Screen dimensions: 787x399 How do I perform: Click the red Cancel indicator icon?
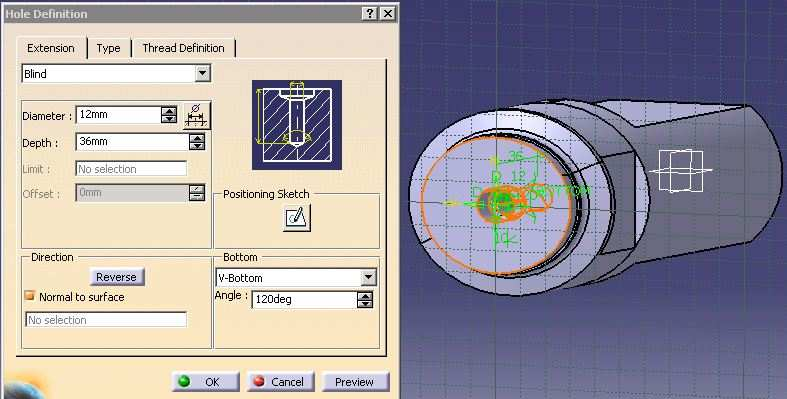258,381
